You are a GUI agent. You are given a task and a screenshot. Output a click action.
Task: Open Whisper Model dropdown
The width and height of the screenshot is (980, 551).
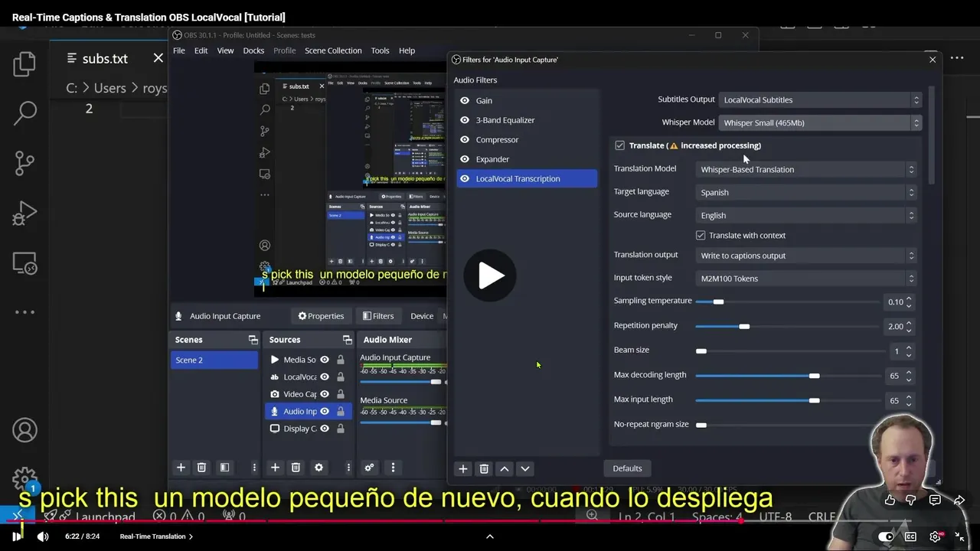coord(820,122)
